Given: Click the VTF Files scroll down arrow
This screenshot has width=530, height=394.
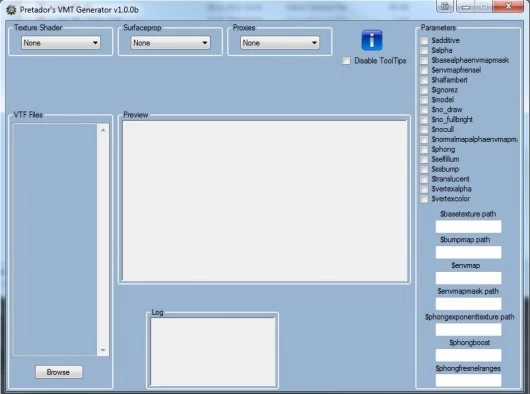Looking at the screenshot, I should coord(103,350).
